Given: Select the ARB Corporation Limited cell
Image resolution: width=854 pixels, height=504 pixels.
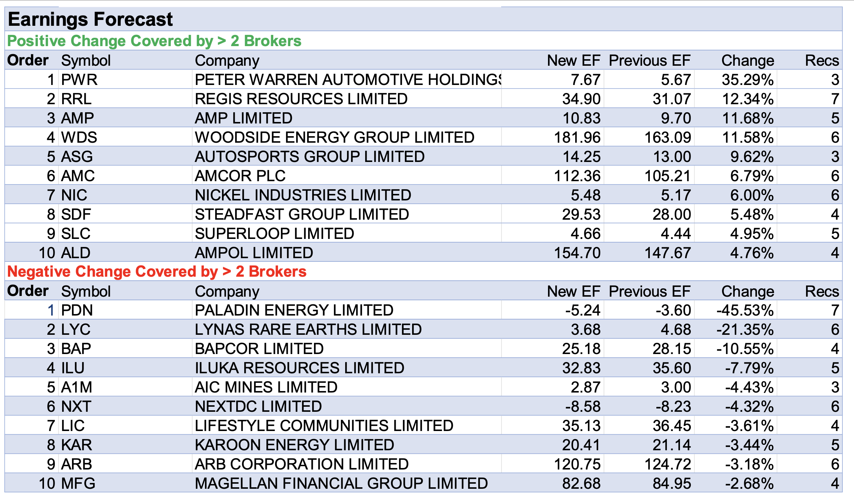Looking at the screenshot, I should point(301,464).
